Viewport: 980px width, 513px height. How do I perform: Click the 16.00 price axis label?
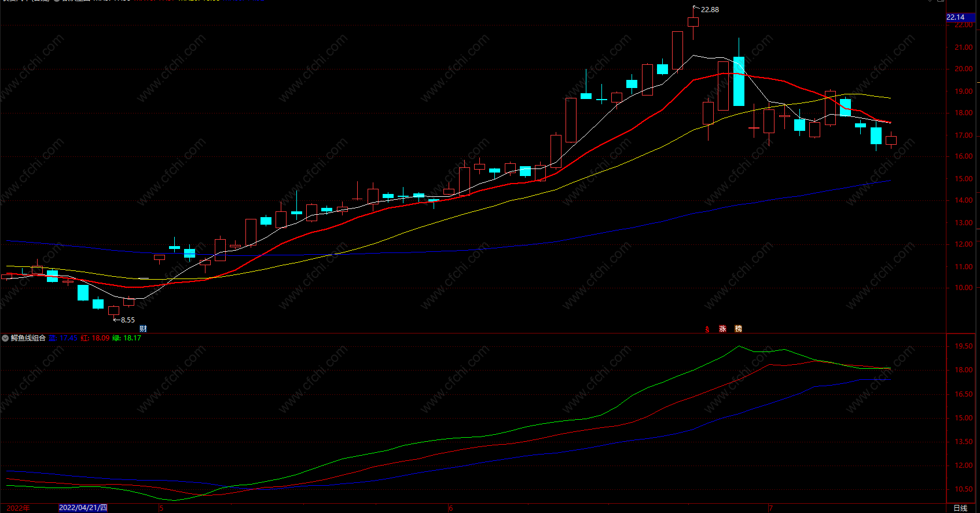[964, 156]
